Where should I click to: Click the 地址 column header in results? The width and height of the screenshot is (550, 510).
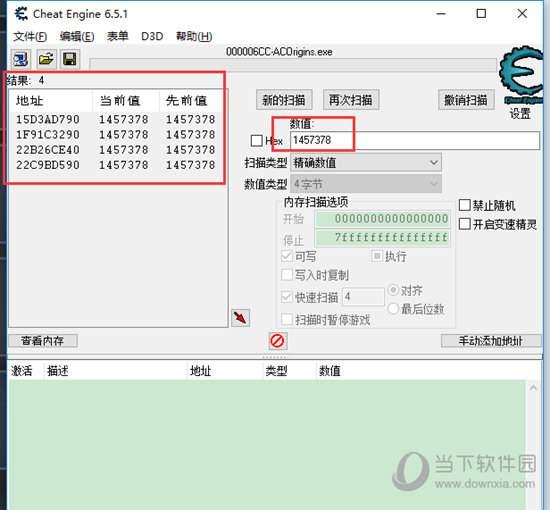point(51,101)
